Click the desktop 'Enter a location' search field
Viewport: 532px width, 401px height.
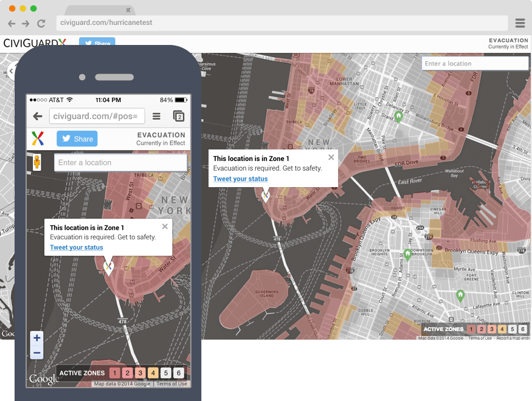pos(475,63)
